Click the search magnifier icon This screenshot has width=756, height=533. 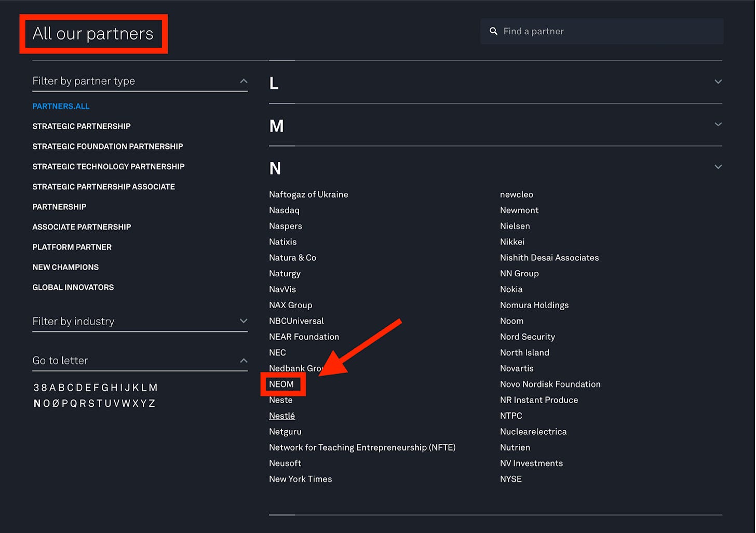point(493,31)
